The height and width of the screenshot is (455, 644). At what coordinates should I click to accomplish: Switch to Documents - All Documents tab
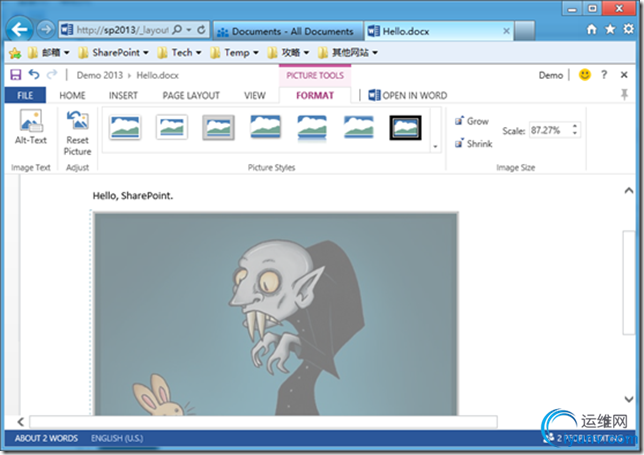[x=288, y=31]
